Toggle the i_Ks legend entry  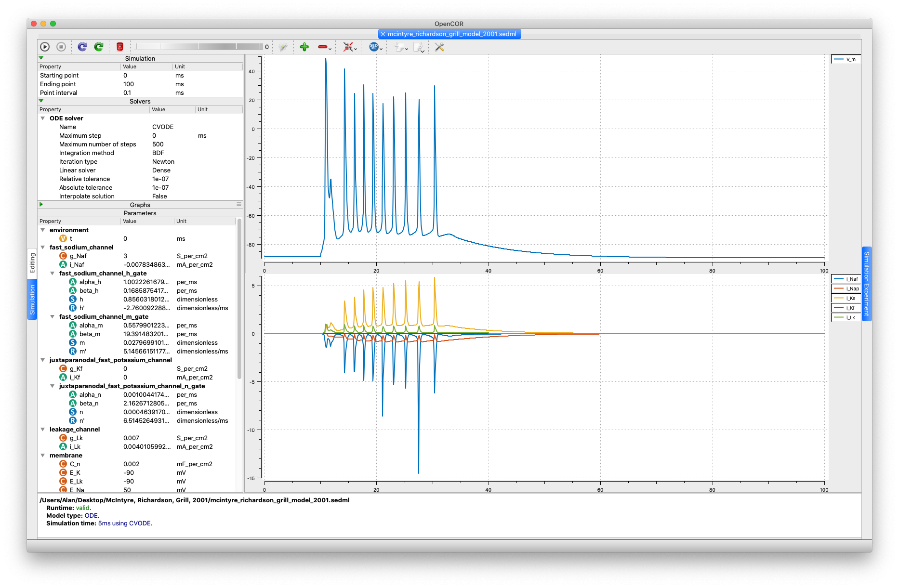point(846,298)
